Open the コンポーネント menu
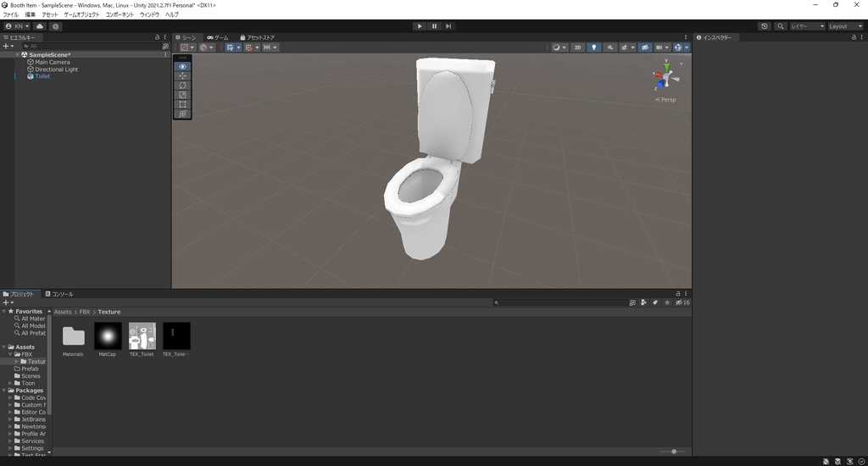Image resolution: width=868 pixels, height=466 pixels. click(x=120, y=14)
